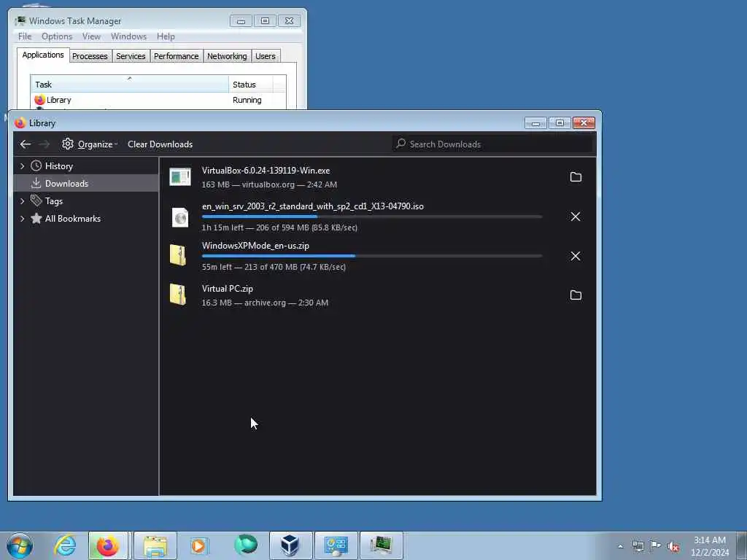Expand the All Bookmarks arrow
This screenshot has width=747, height=560.
pos(22,219)
